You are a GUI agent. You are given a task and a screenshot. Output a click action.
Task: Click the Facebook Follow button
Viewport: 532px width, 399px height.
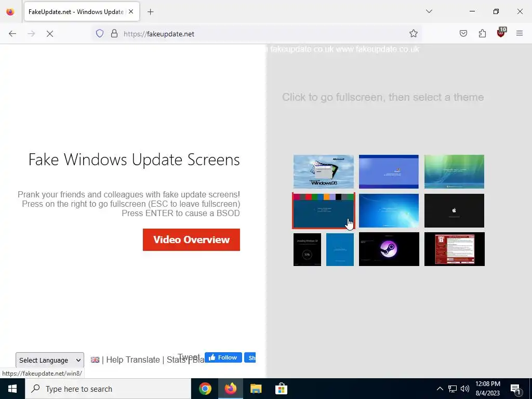[x=223, y=357]
